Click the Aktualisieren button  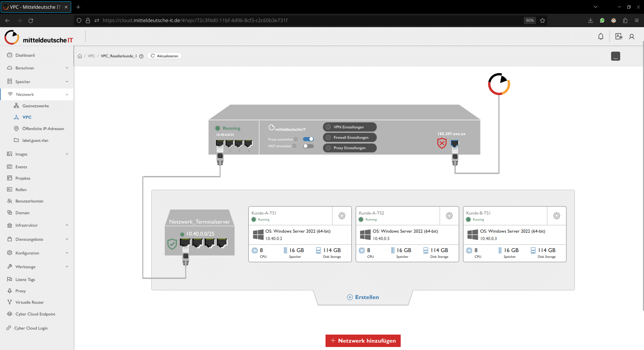click(x=164, y=56)
